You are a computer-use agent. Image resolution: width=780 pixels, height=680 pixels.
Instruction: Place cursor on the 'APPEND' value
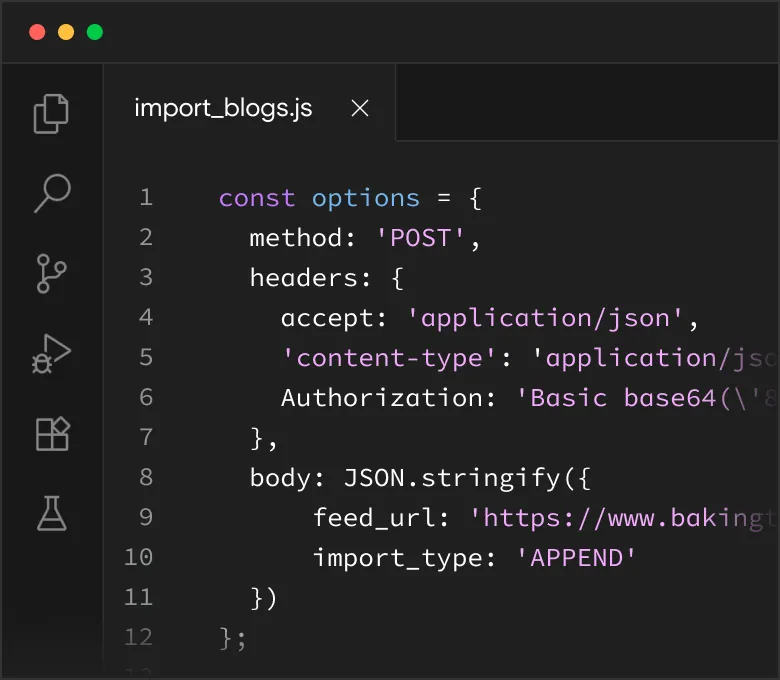pos(576,558)
